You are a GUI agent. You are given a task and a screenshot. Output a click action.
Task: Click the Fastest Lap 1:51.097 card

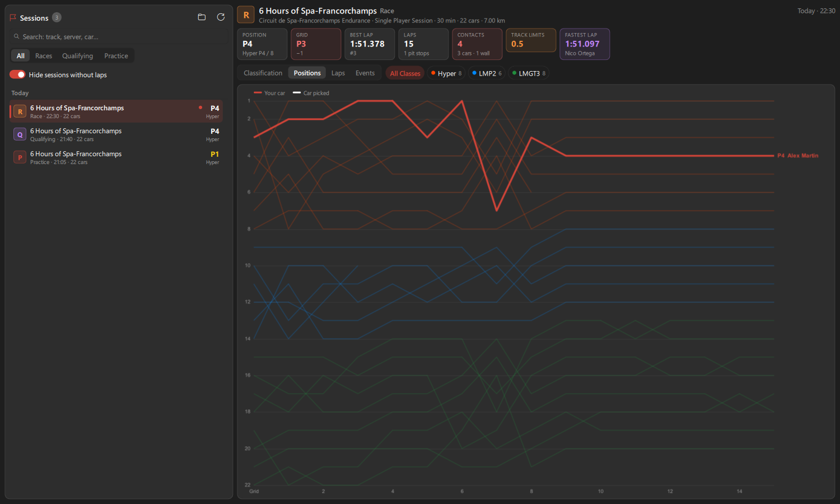585,44
